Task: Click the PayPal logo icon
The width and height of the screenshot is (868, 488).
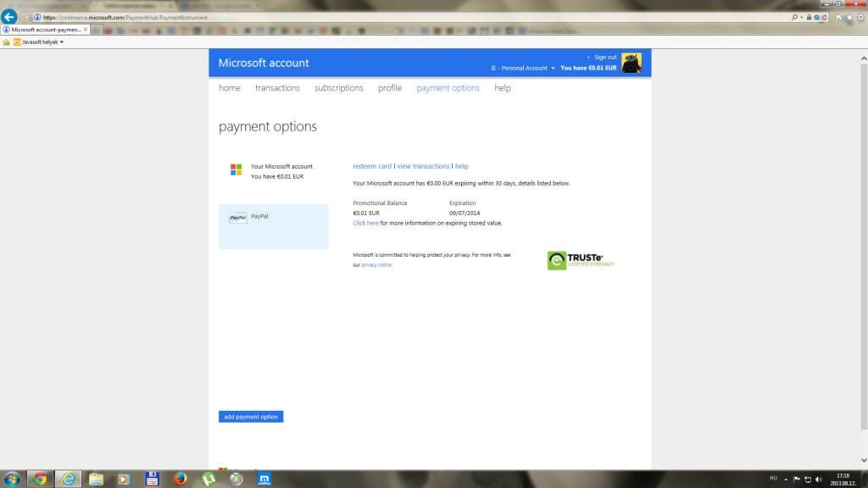Action: tap(238, 218)
